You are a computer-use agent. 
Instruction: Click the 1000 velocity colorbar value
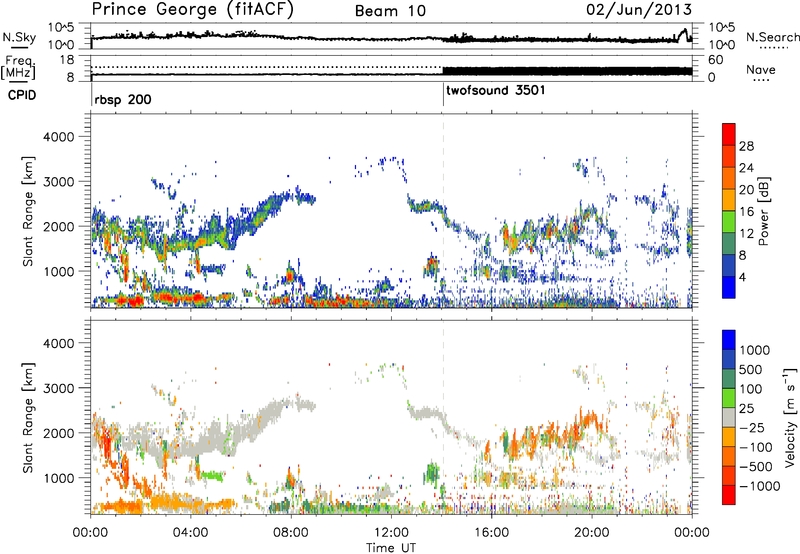coord(755,350)
